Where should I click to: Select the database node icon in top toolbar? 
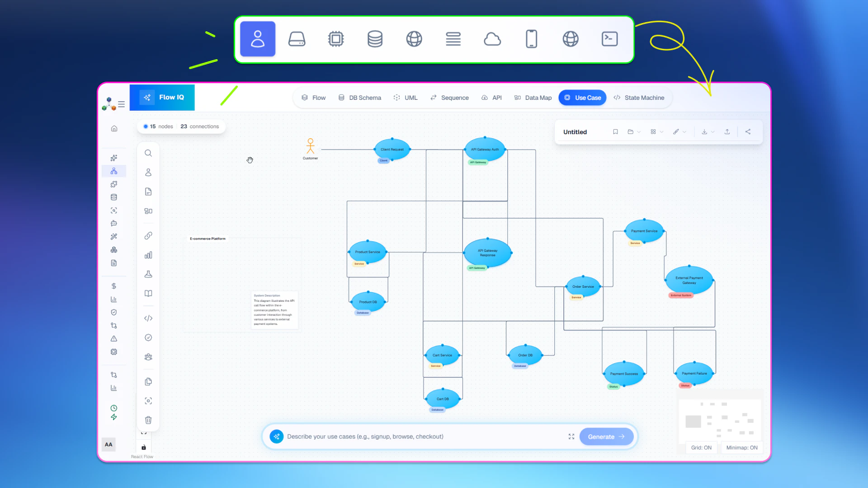point(375,39)
